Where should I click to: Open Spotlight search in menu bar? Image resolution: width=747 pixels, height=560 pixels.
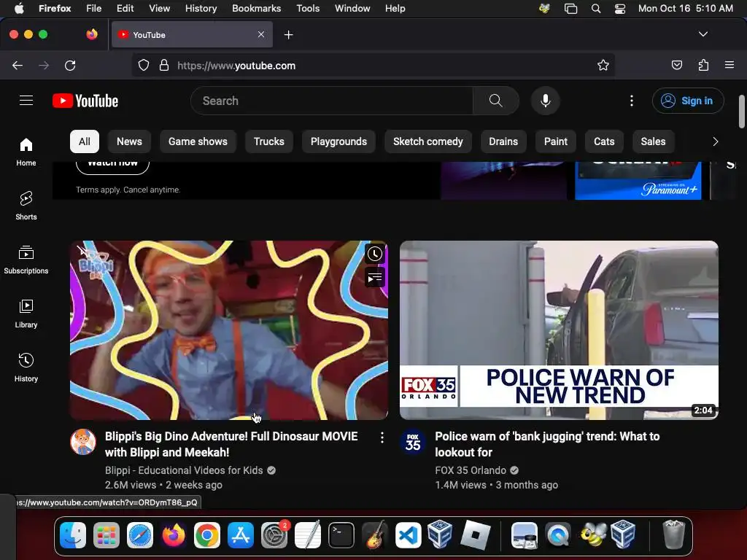[x=595, y=9]
